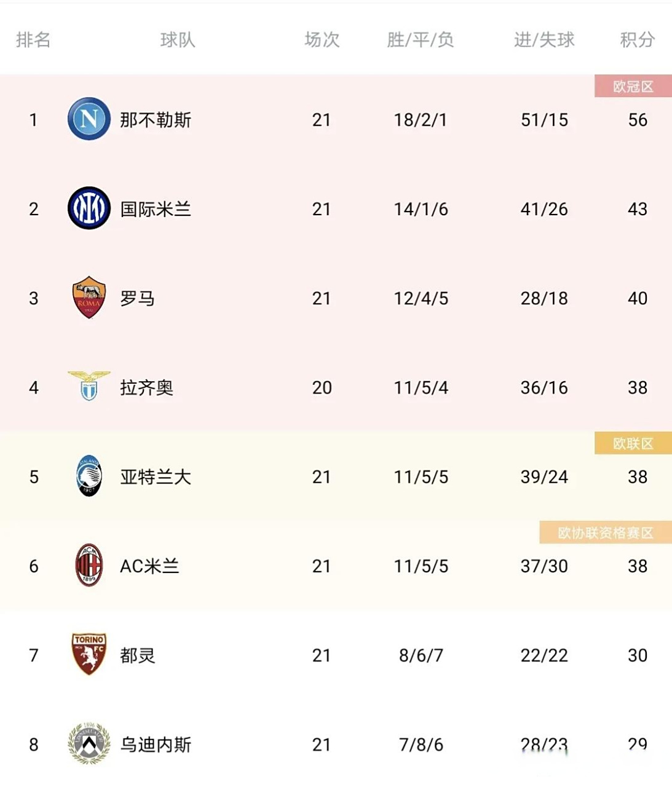Click the Roma wolf crest logo
This screenshot has height=787, width=672.
[x=89, y=298]
